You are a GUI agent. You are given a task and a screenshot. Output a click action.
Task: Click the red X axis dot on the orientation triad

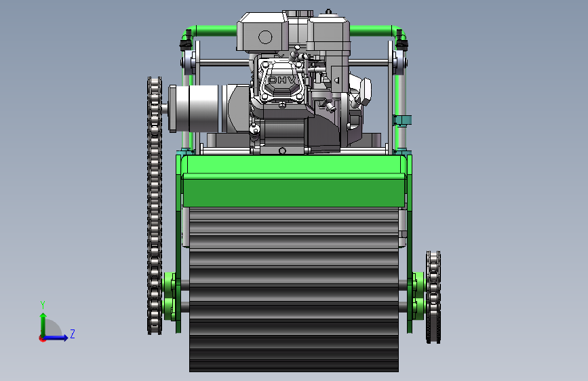[x=41, y=338]
